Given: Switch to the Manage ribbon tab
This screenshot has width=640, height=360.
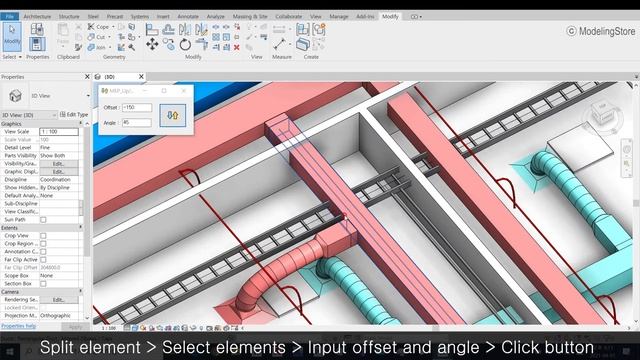Looking at the screenshot, I should tap(339, 16).
